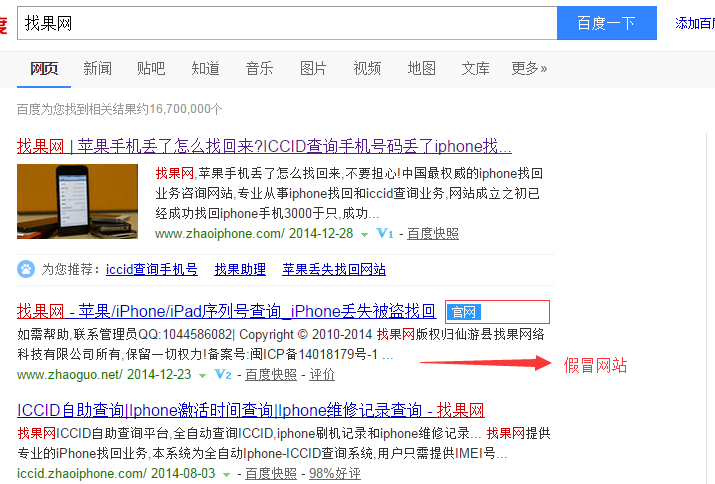715x484 pixels.
Task: Select the 网页 tab
Action: (x=44, y=68)
